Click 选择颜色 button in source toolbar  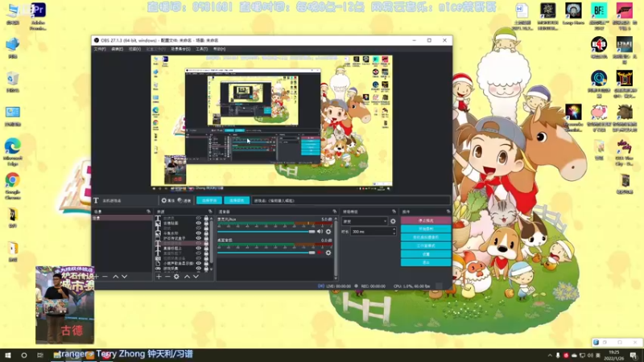coord(237,200)
